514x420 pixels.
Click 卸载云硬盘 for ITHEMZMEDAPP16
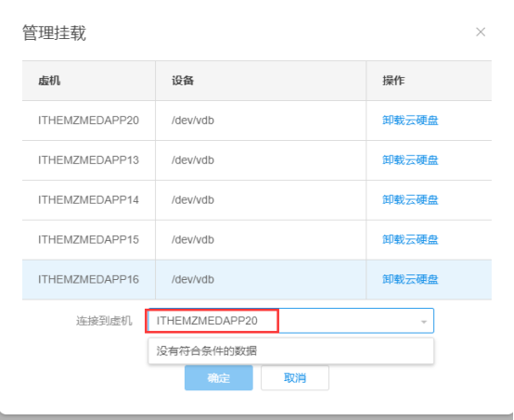click(410, 279)
